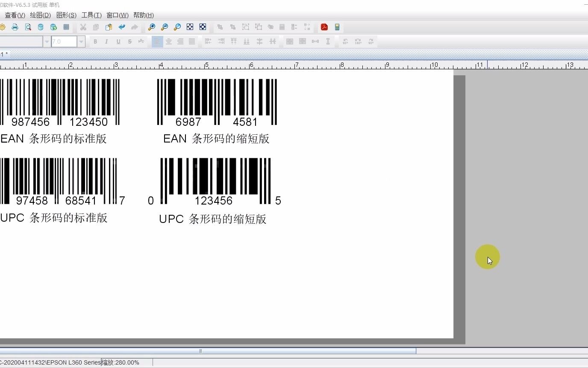The height and width of the screenshot is (368, 588).
Task: Click the full-extent zoom icon
Action: [203, 27]
